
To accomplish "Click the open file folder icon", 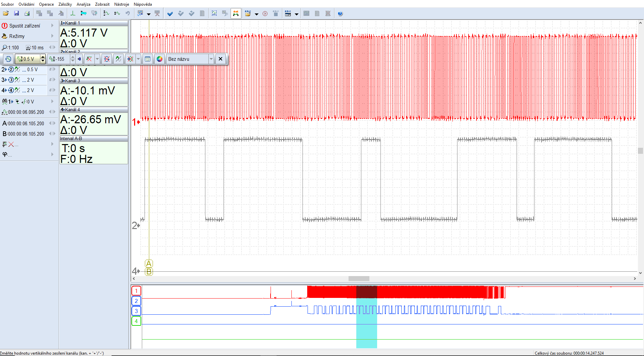I will pos(6,13).
